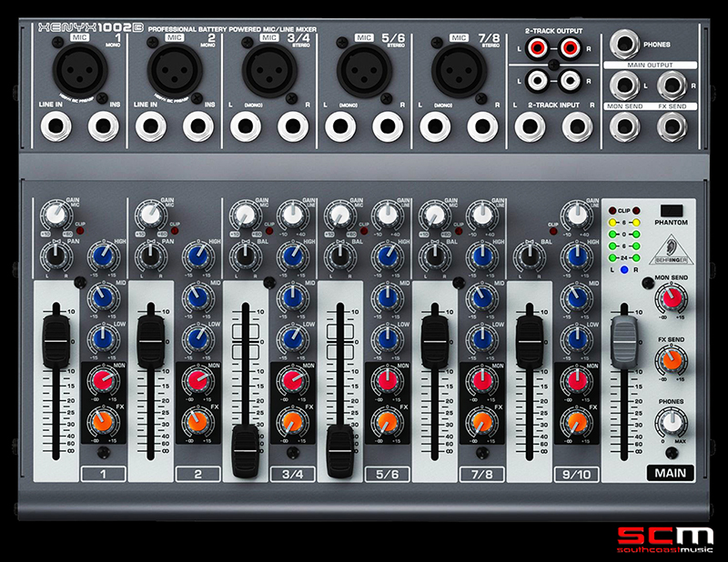Image resolution: width=728 pixels, height=562 pixels.
Task: Click the MAIN OUTPUT L jack
Action: tap(624, 85)
